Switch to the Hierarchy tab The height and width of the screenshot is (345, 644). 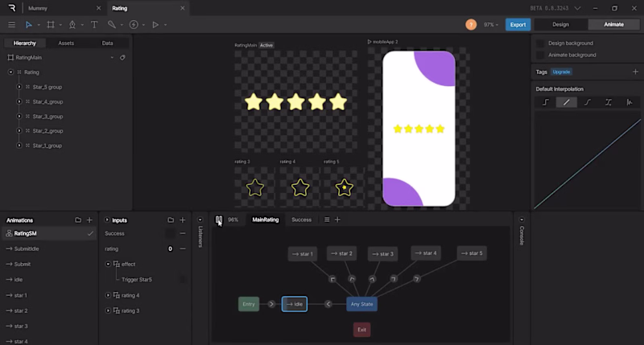tap(25, 43)
